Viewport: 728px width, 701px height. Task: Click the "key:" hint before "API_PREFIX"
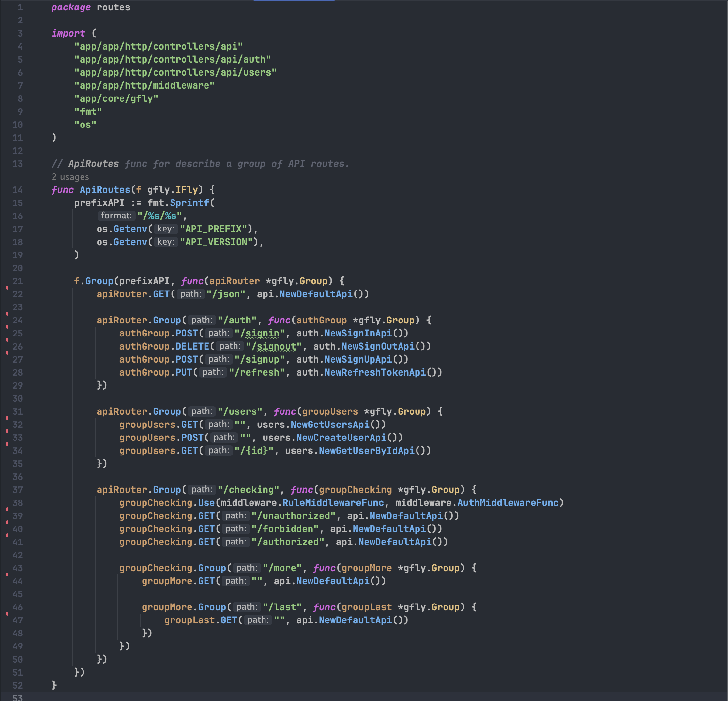tap(166, 229)
